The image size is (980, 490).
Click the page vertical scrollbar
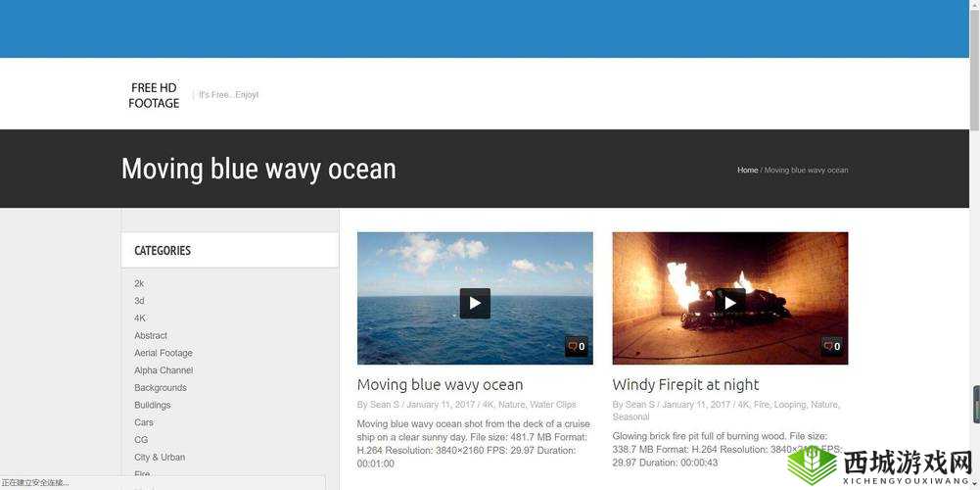[x=974, y=245]
